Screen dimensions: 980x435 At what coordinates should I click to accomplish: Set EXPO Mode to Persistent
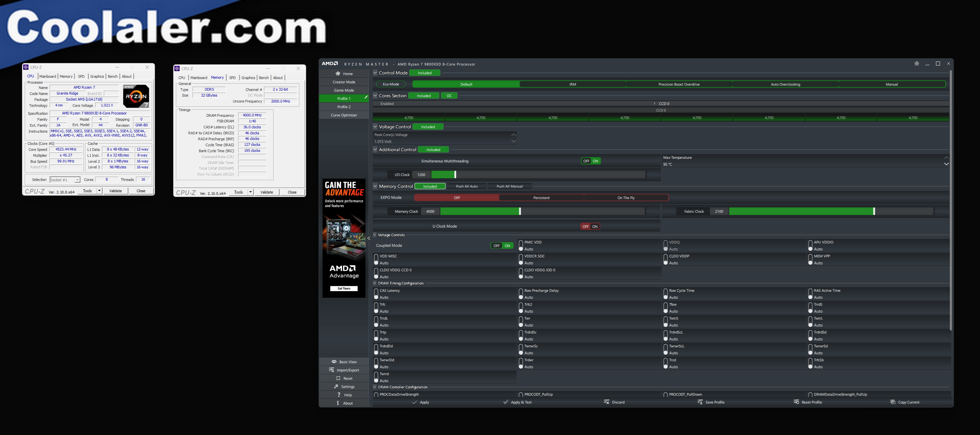coord(541,197)
